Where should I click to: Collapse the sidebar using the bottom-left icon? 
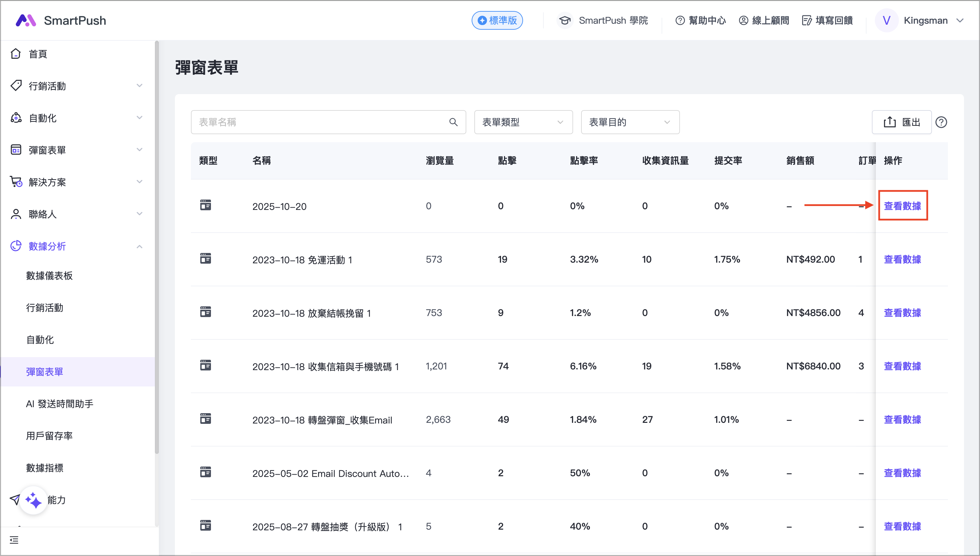click(x=14, y=540)
